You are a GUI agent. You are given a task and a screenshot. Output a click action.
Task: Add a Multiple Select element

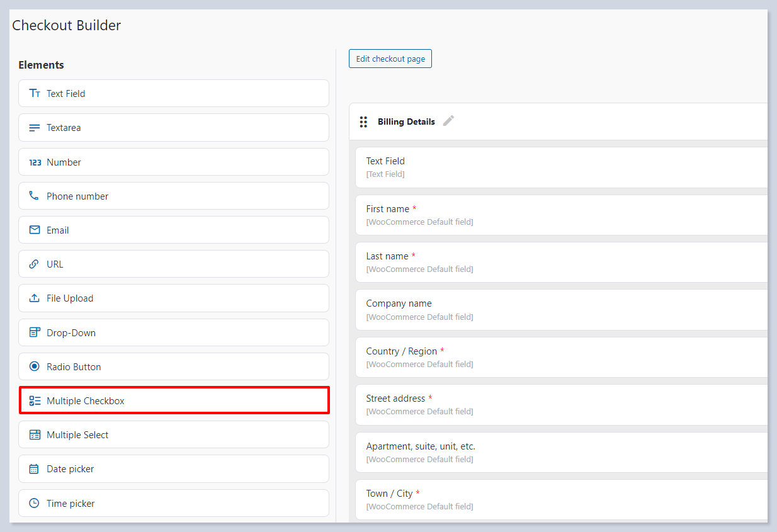pos(174,434)
